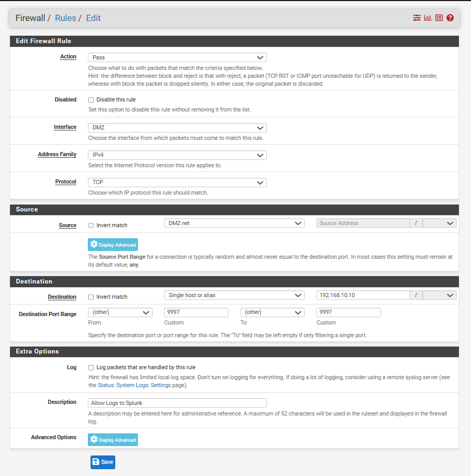
Task: Open the red help question mark icon
Action: click(x=450, y=18)
